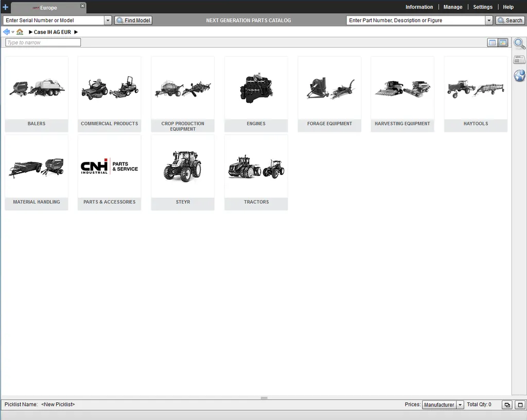The width and height of the screenshot is (527, 420).
Task: Open the globe information side panel
Action: (x=520, y=76)
